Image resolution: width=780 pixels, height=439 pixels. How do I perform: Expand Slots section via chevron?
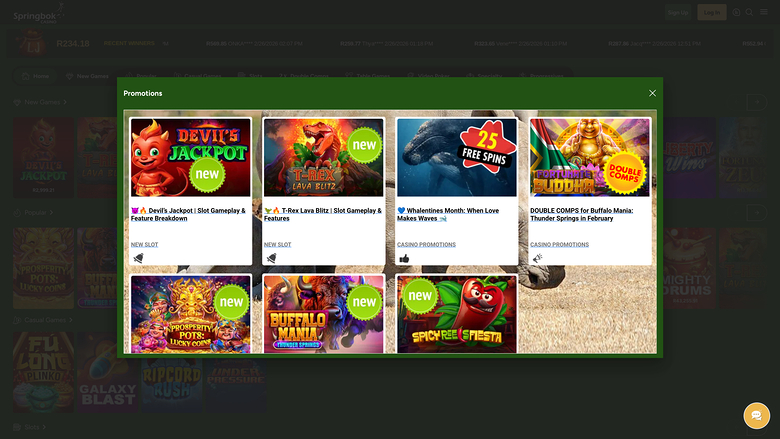point(44,427)
